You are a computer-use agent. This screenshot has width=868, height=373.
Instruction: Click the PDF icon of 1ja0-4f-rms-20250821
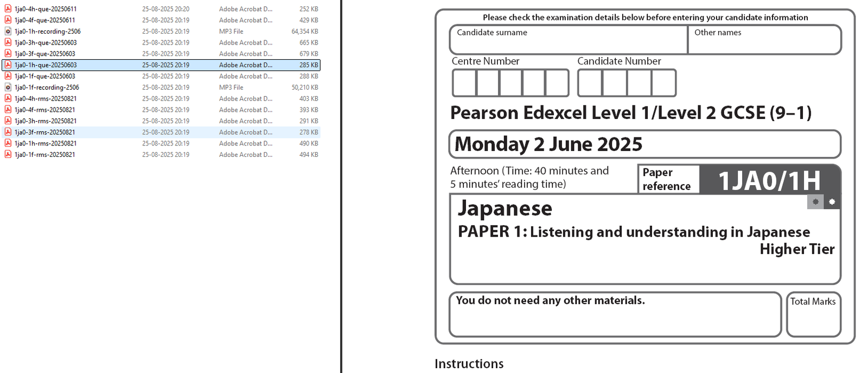8,110
